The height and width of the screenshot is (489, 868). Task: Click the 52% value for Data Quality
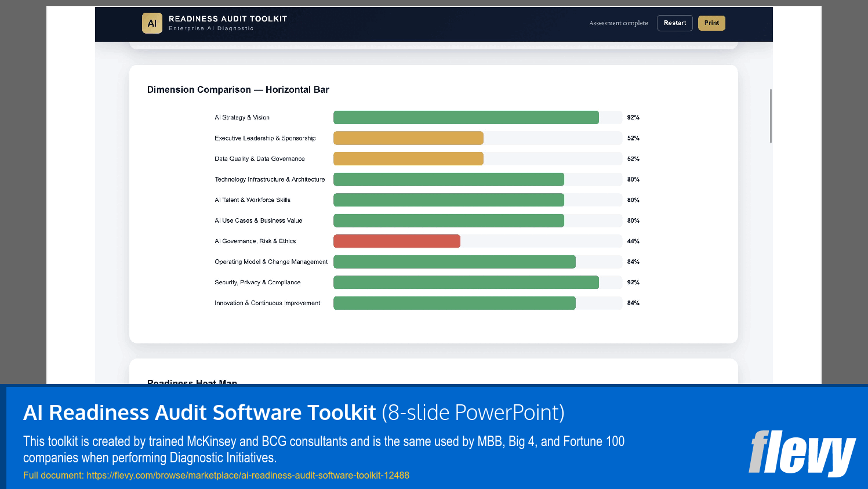633,159
